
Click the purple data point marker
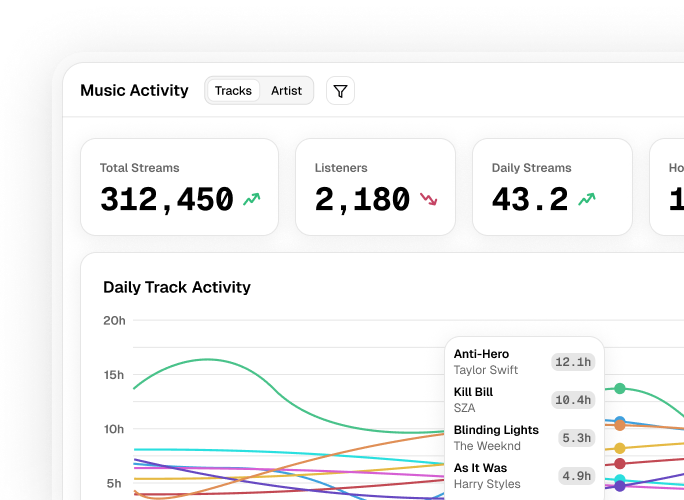tap(619, 486)
